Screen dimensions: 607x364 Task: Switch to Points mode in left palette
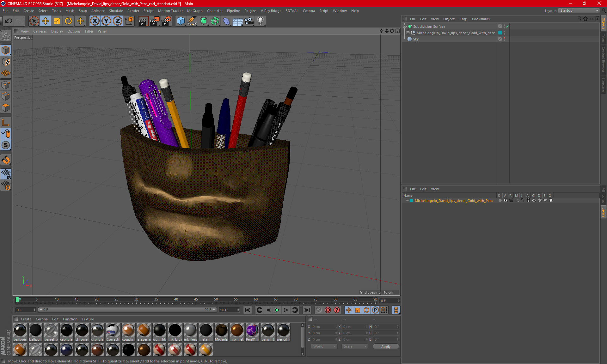pyautogui.click(x=6, y=85)
